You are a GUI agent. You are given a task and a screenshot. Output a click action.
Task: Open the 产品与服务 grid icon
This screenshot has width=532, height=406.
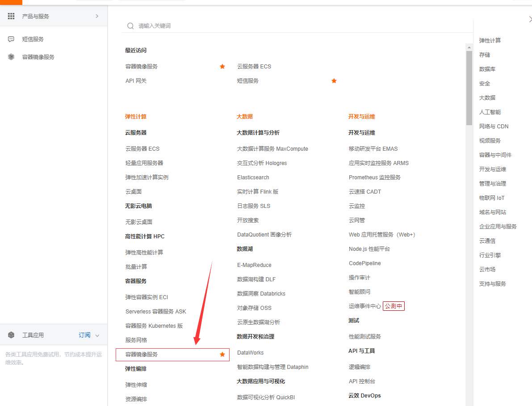11,16
